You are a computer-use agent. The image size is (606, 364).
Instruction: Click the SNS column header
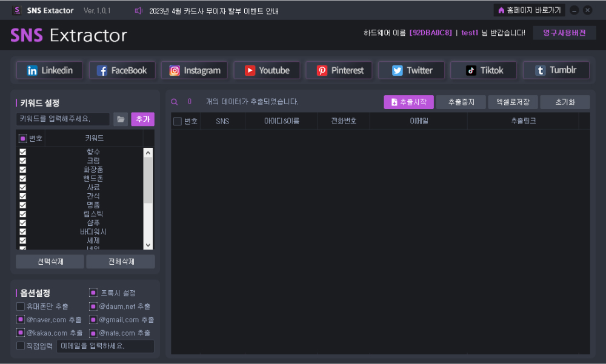222,121
